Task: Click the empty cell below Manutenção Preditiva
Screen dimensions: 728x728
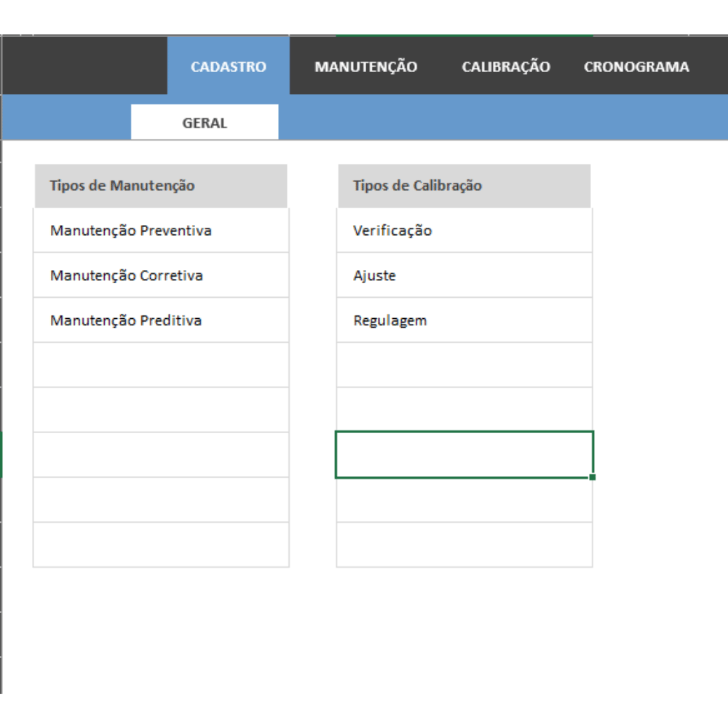Action: (x=161, y=365)
